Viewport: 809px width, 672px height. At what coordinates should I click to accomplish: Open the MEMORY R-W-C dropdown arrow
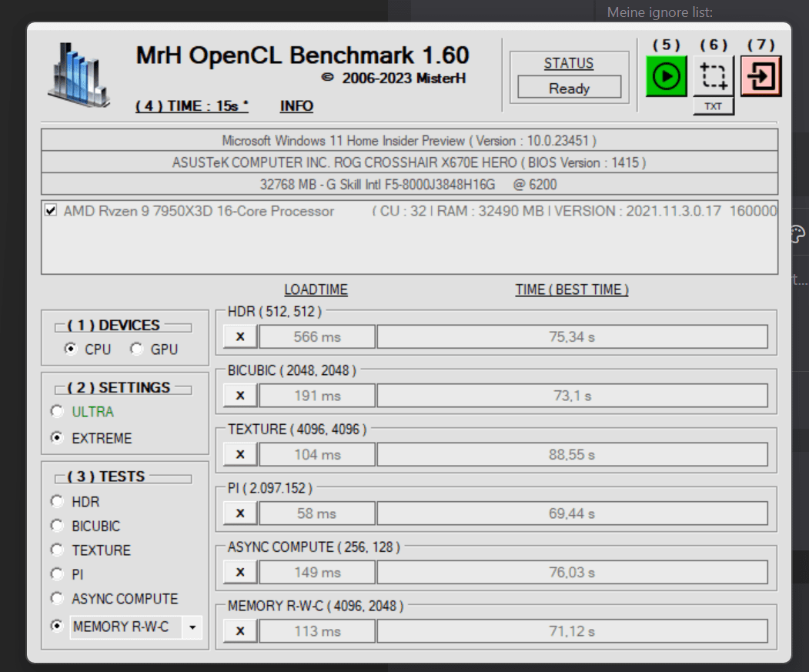coord(192,627)
